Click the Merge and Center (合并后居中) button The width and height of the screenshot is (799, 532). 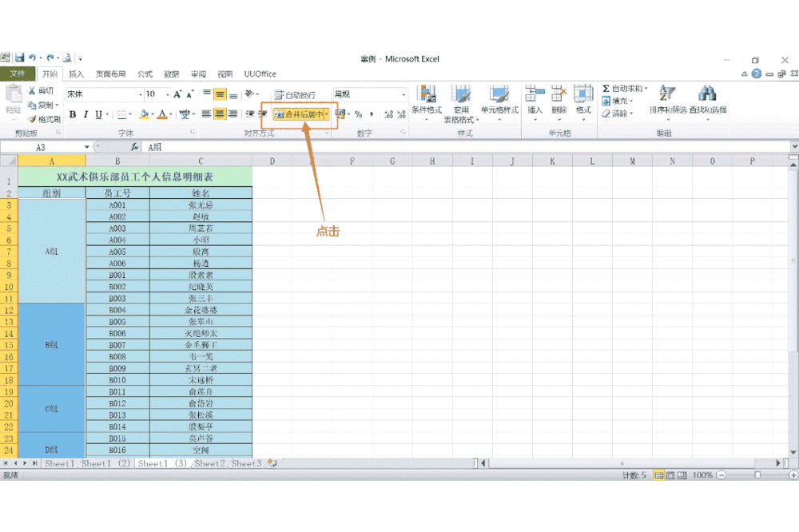tap(299, 114)
